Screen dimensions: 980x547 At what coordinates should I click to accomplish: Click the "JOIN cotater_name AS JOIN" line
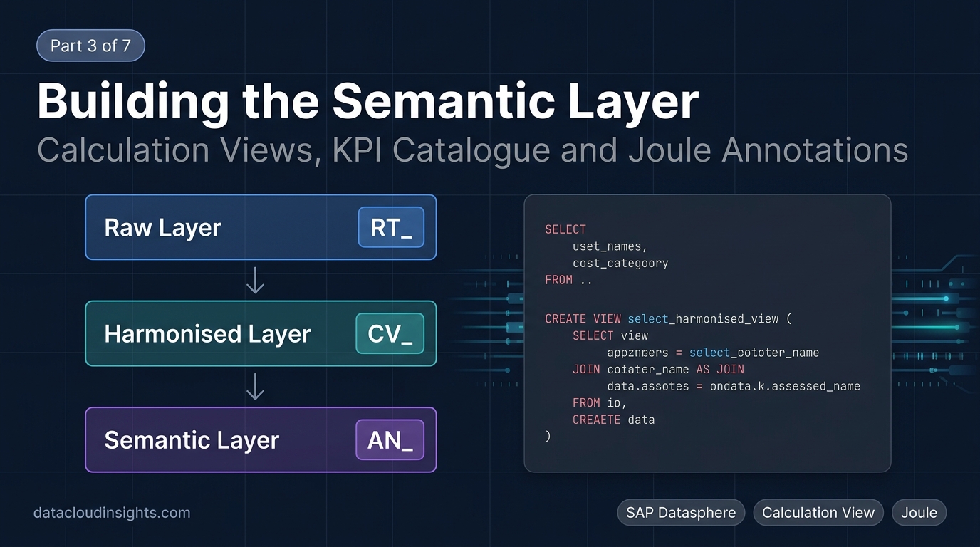[658, 369]
